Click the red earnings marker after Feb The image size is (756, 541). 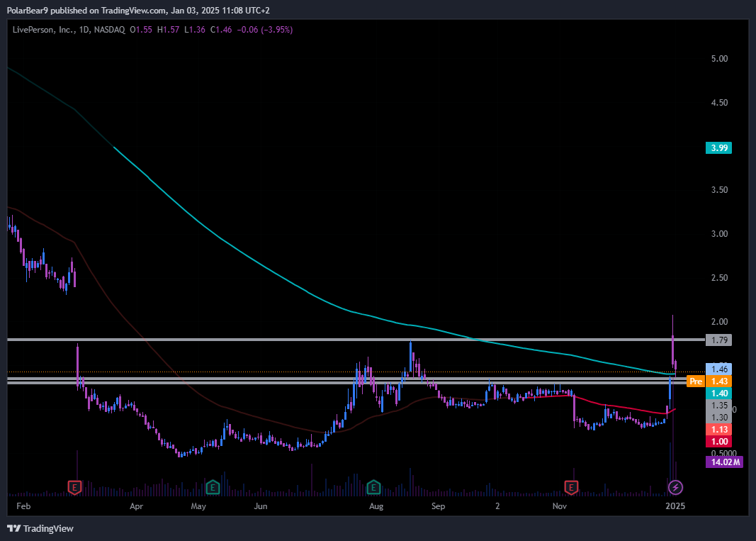74,487
